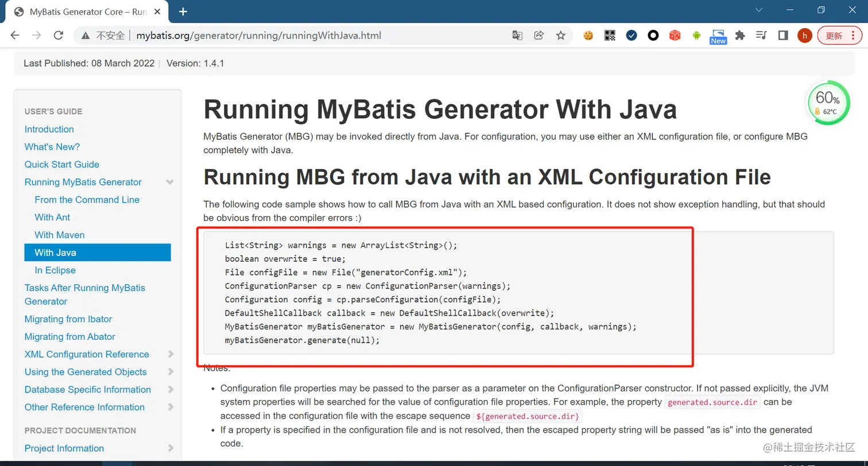Click the blue checkmark extension icon

click(x=631, y=36)
